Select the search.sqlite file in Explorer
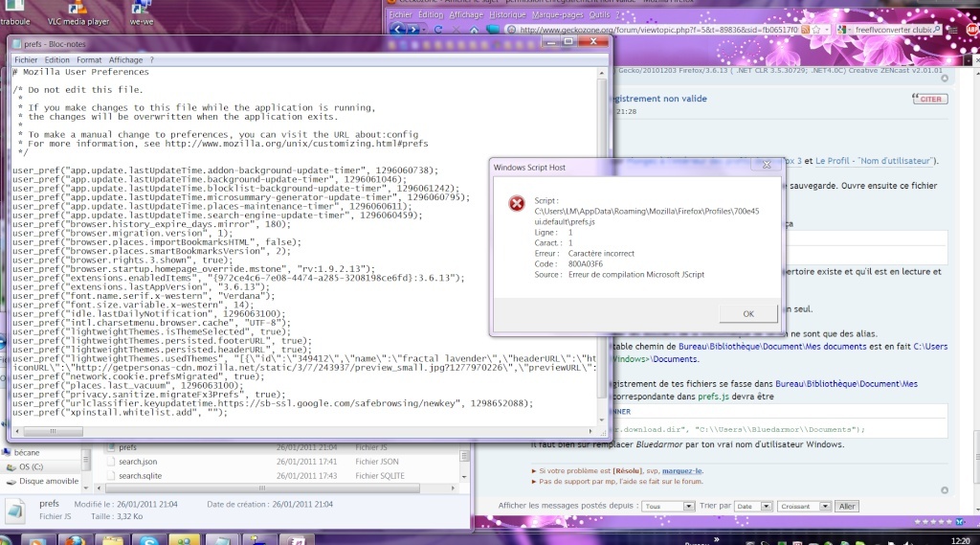Viewport: 980px width, 545px height. [x=140, y=476]
